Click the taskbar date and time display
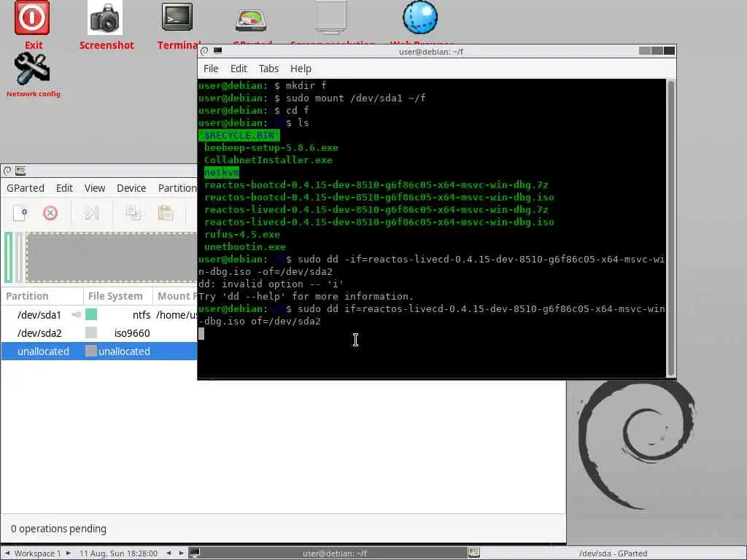 coord(118,553)
